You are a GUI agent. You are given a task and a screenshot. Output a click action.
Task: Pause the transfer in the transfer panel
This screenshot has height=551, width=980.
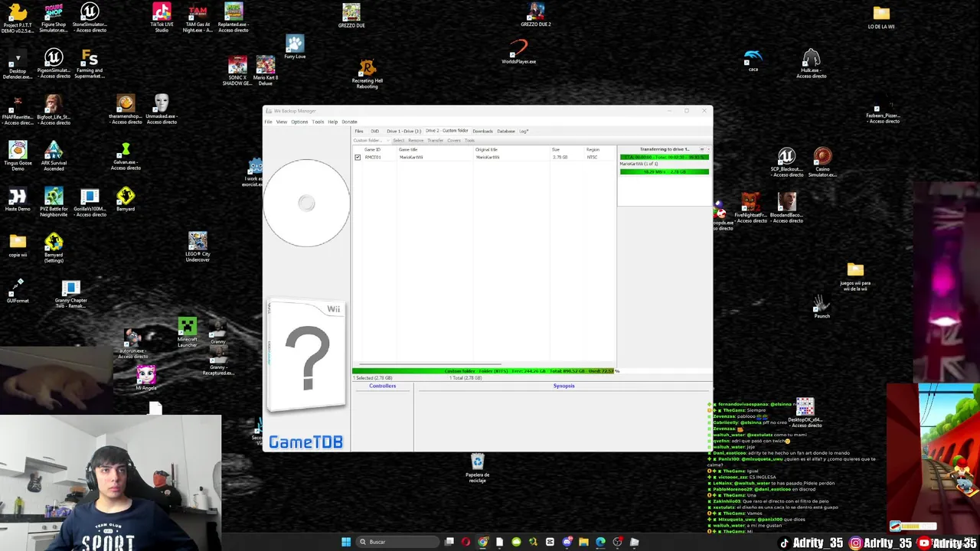pyautogui.click(x=701, y=149)
